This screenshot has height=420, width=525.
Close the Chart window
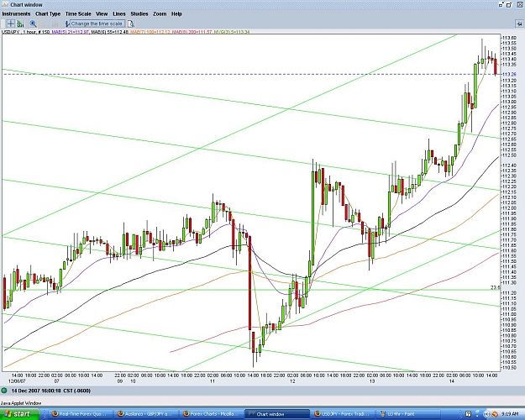[x=518, y=5]
